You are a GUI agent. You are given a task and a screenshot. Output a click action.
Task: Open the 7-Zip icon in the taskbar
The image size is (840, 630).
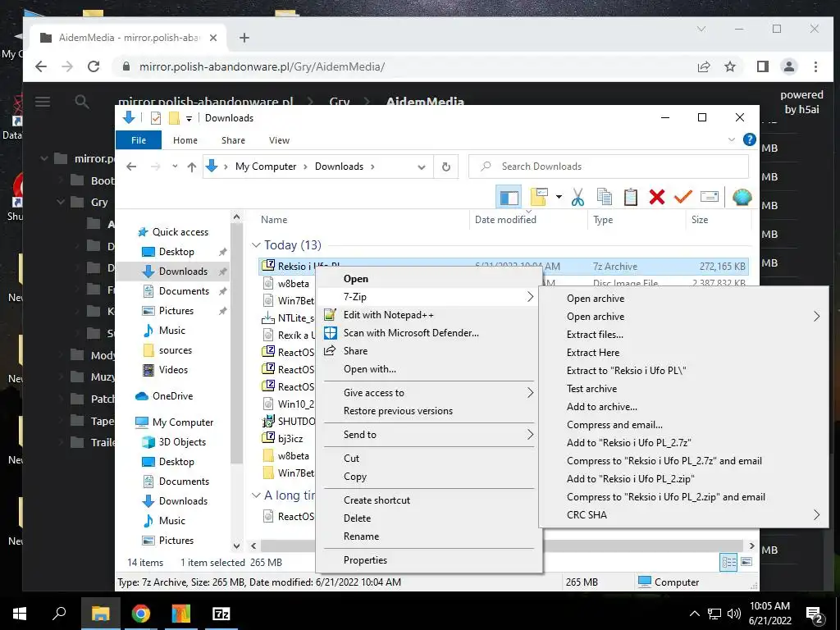pyautogui.click(x=221, y=614)
